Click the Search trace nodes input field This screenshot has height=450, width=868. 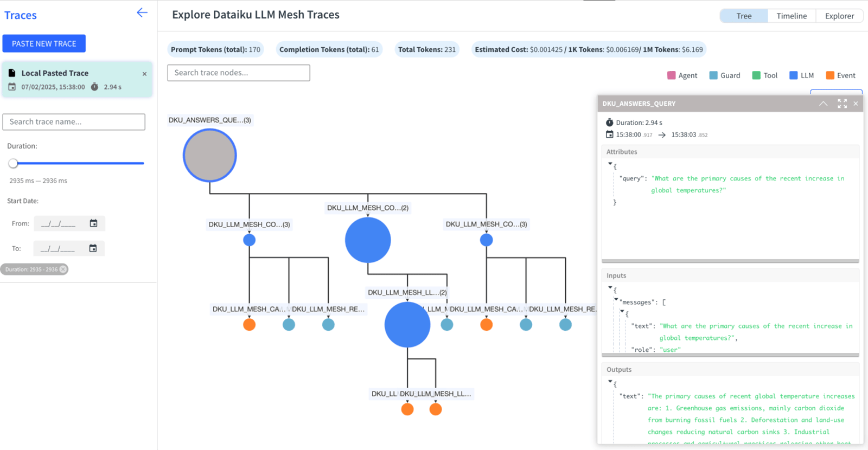click(x=239, y=73)
